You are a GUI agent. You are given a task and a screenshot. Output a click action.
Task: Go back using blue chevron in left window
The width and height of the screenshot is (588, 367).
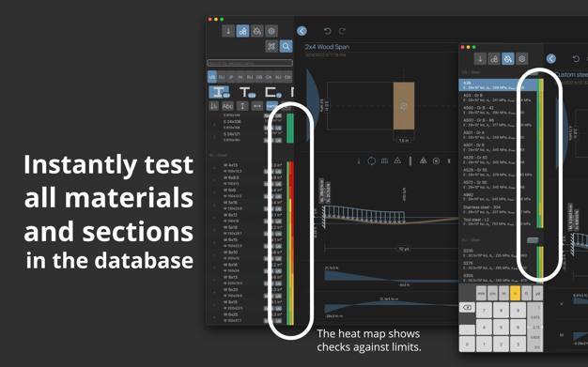coord(302,31)
